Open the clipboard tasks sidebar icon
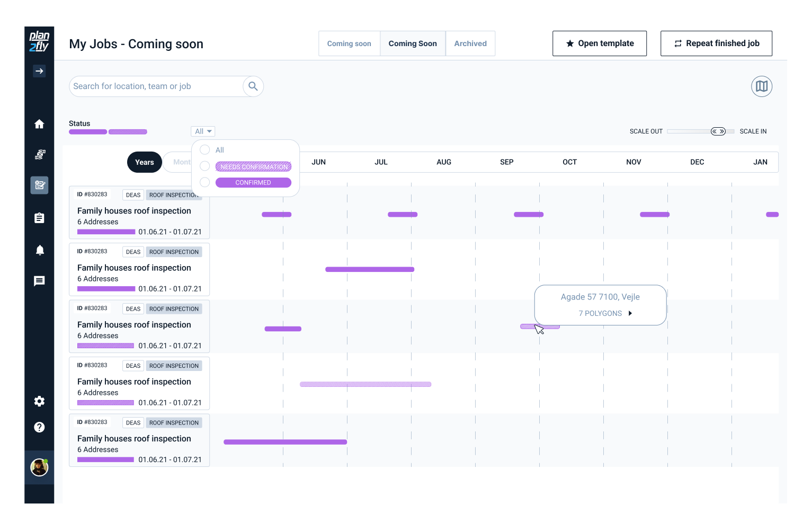This screenshot has width=812, height=530. (x=39, y=218)
